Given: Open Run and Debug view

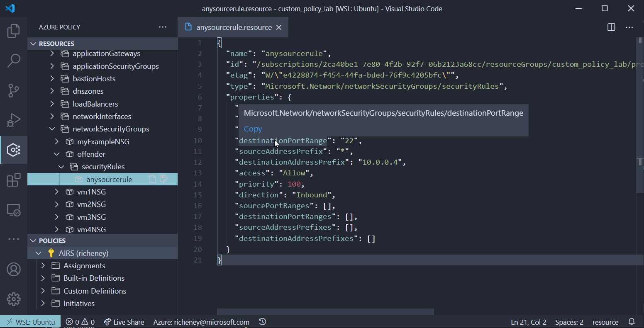Looking at the screenshot, I should pos(14,120).
